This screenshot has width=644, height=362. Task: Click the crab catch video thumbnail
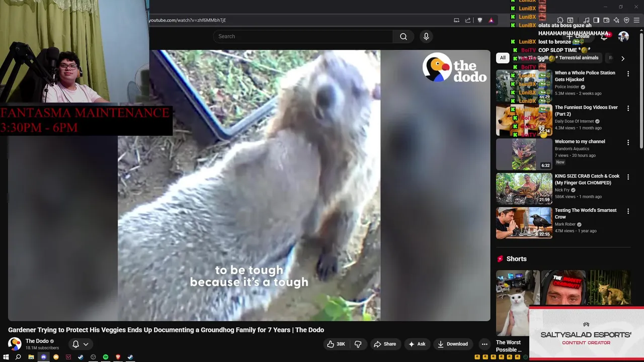(x=524, y=189)
